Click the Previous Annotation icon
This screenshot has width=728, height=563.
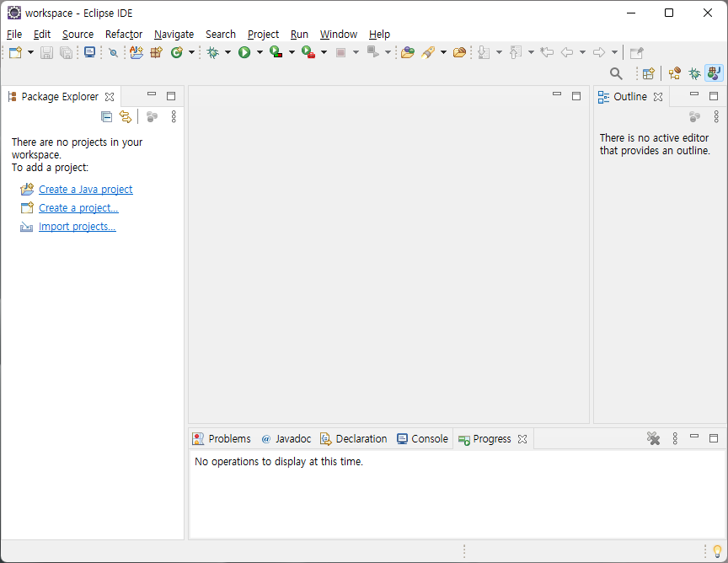pyautogui.click(x=516, y=52)
